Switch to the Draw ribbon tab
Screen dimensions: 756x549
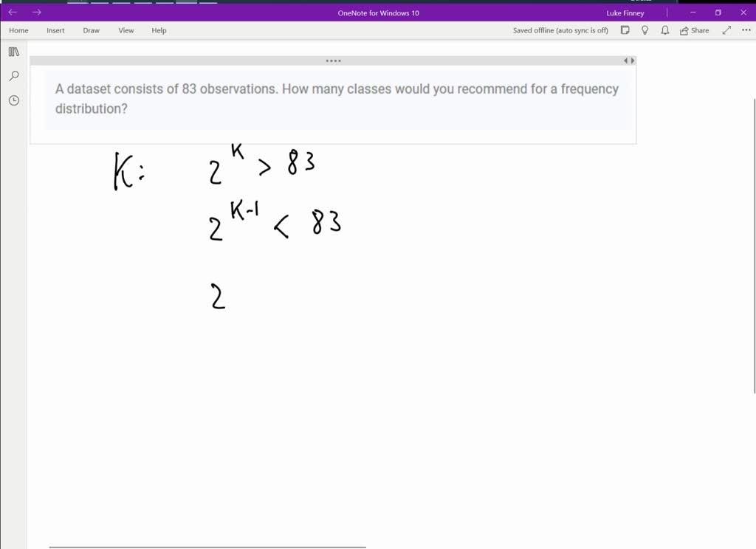(91, 30)
